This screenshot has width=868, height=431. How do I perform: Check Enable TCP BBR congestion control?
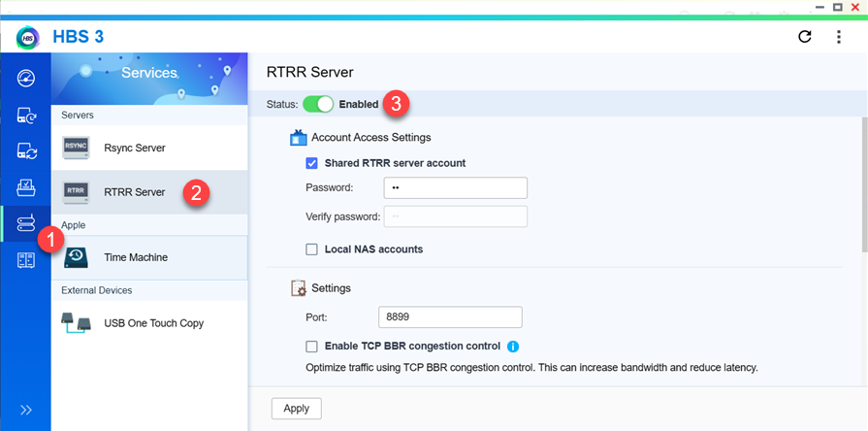click(x=312, y=347)
